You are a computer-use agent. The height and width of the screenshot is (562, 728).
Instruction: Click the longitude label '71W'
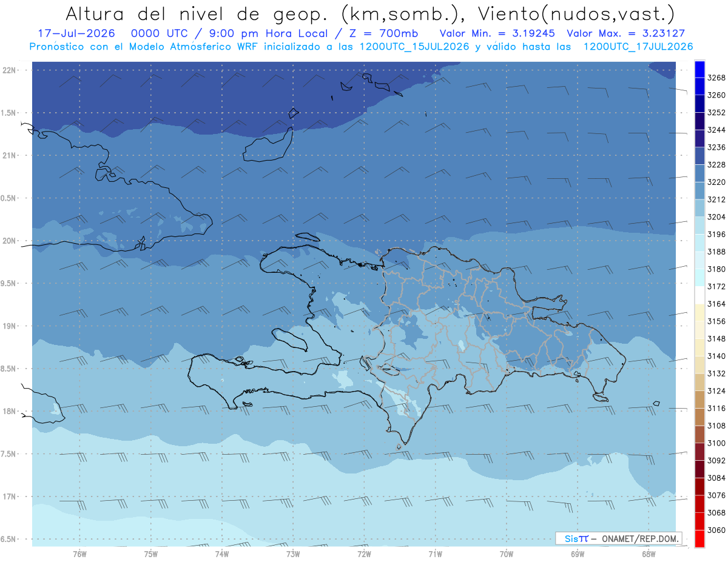point(435,554)
